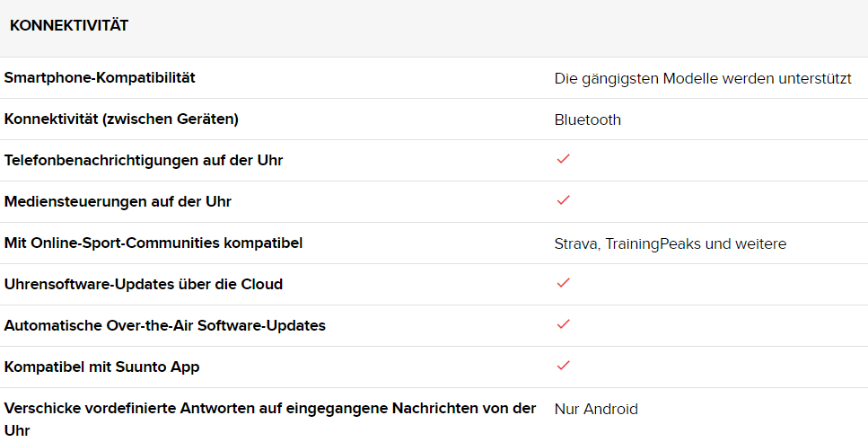Viewport: 868px width, 442px height.
Task: Click checkmark next to Mediensteuerungen auf der Uhr
Action: coord(564,200)
